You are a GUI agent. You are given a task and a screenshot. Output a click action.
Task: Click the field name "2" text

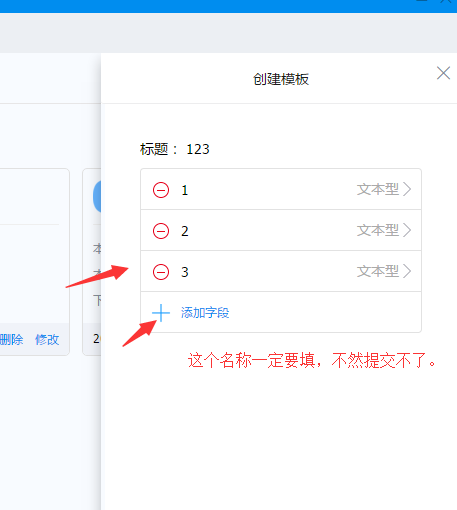pyautogui.click(x=185, y=231)
